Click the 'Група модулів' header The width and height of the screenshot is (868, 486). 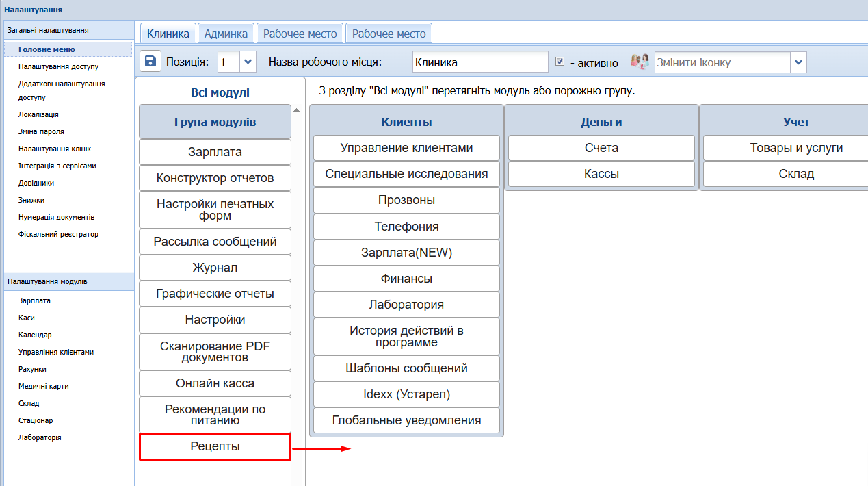tap(215, 122)
